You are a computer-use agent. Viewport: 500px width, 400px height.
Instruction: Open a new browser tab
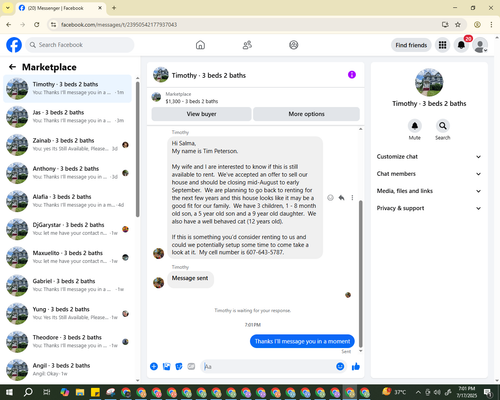coord(114,8)
